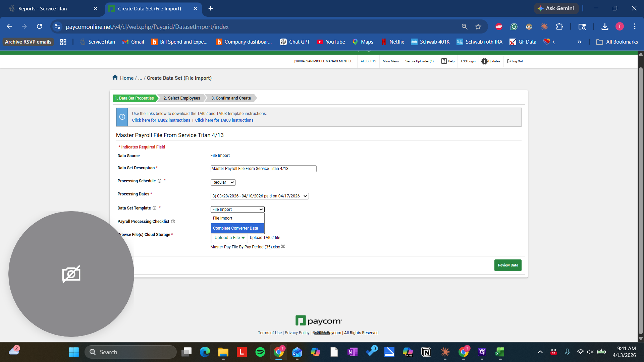Expand the Upload a File dropdown
Viewport: 644px width, 362px height.
pos(229,238)
